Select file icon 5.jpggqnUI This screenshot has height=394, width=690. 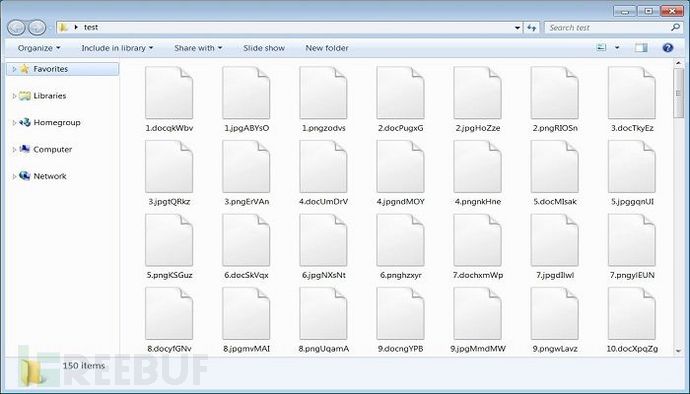click(632, 166)
